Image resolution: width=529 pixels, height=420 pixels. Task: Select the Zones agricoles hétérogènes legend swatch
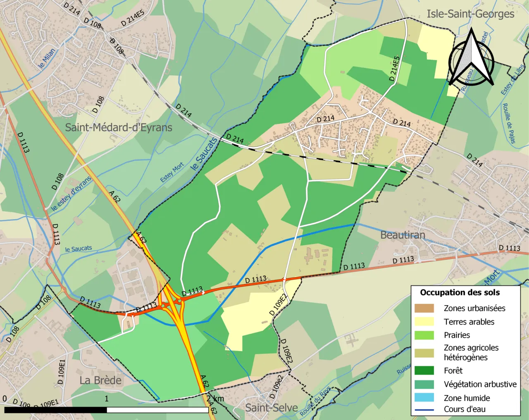pos(424,353)
